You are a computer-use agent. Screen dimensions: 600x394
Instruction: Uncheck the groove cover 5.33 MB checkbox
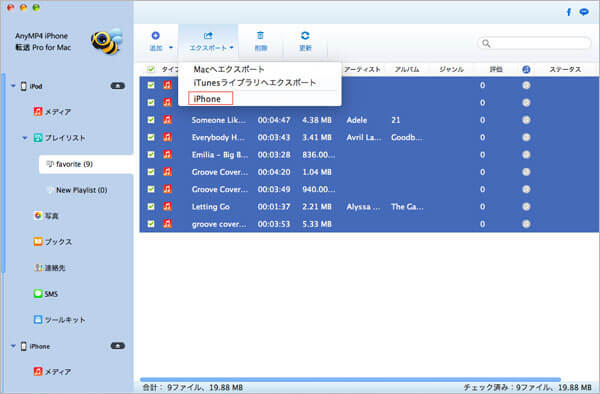point(151,224)
